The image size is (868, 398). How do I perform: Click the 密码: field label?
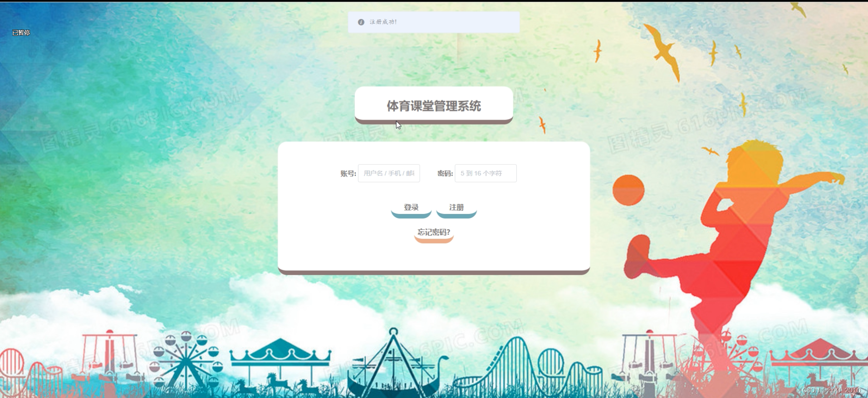[445, 173]
